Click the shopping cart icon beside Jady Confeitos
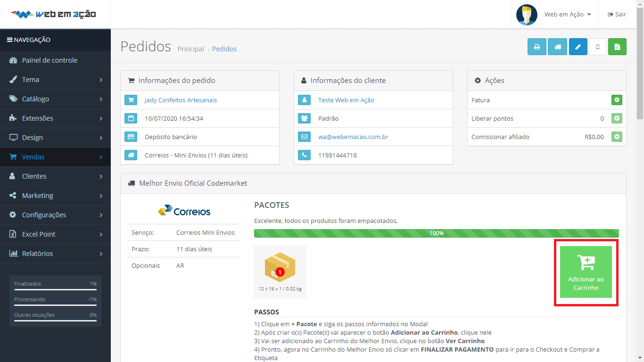The image size is (644, 362). [x=131, y=100]
